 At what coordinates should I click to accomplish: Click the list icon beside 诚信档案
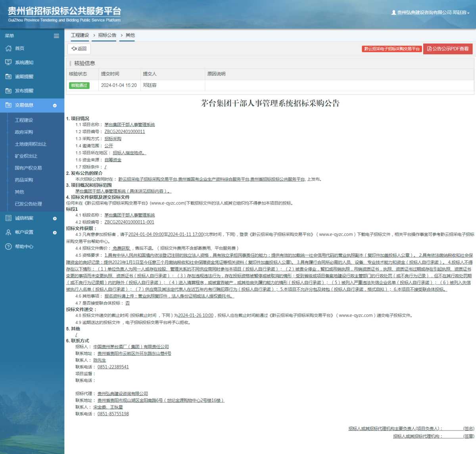click(8, 218)
